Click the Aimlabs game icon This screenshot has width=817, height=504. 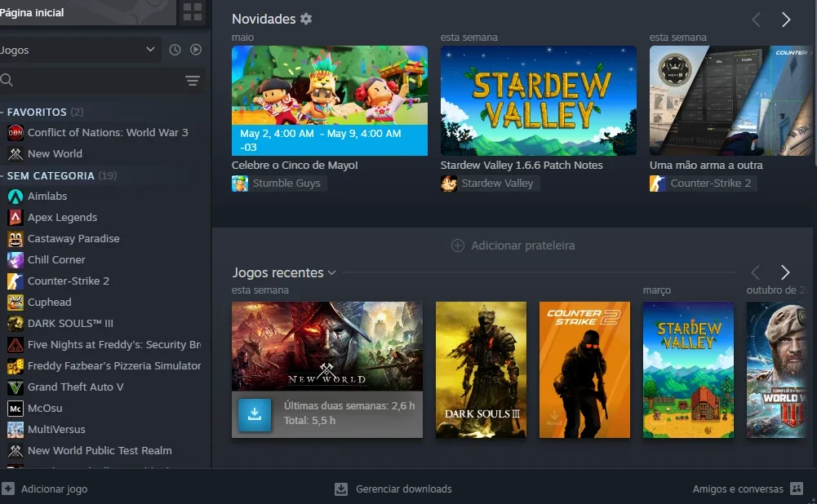click(x=16, y=197)
